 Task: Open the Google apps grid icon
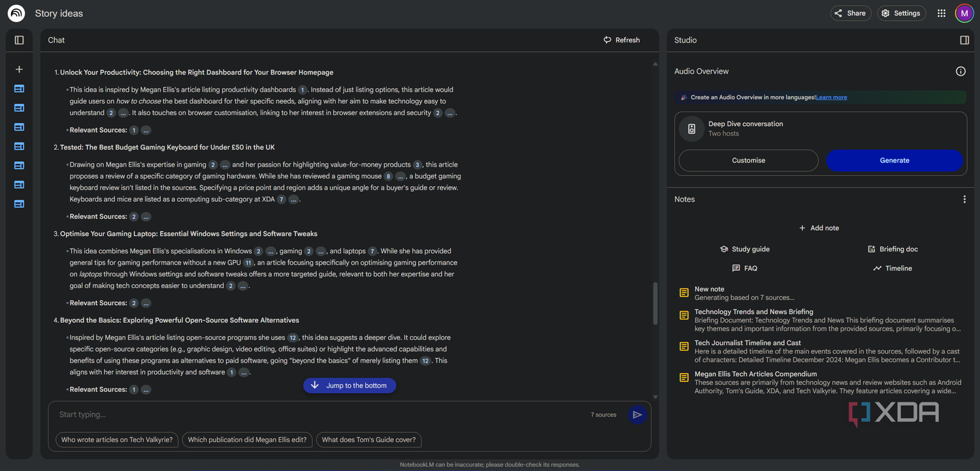[x=941, y=13]
